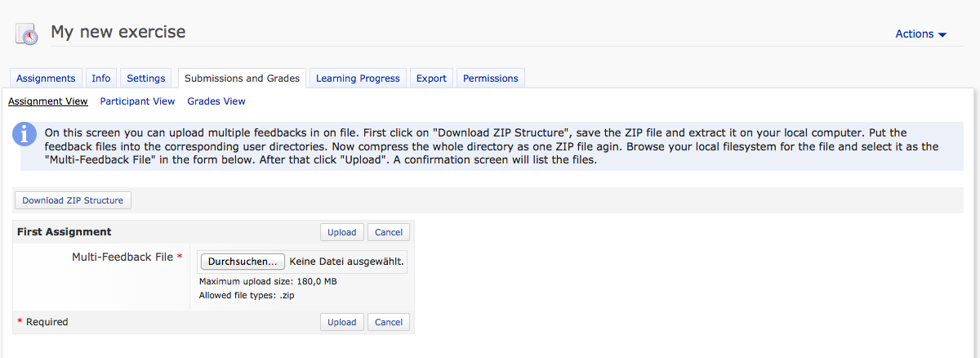Select the Submissions and Grades tab
This screenshot has height=358, width=980.
[x=243, y=78]
